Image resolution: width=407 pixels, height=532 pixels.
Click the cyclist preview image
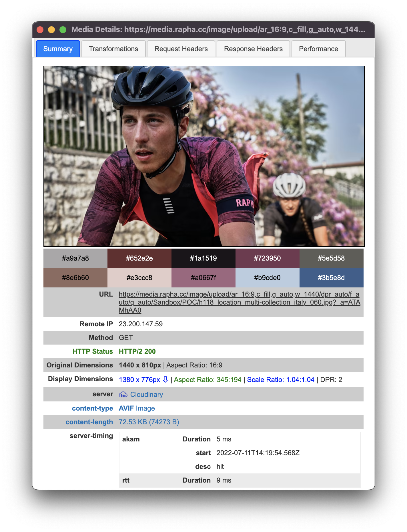point(204,156)
